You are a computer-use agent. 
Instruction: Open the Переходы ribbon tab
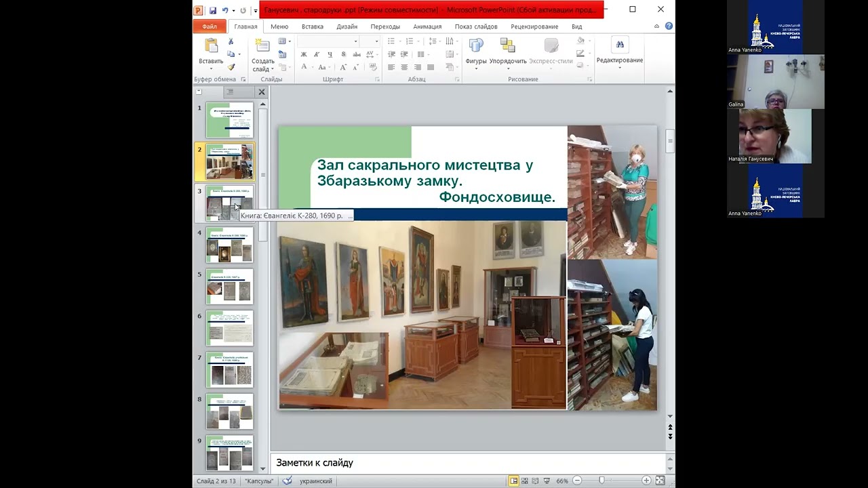[x=385, y=26]
